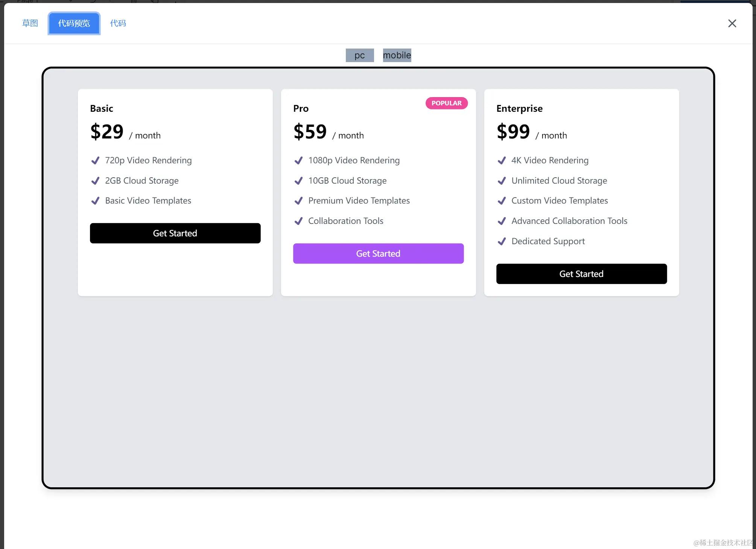Screen dimensions: 756x549
Task: Click Get Started on Enterprise plan
Action: click(x=581, y=274)
